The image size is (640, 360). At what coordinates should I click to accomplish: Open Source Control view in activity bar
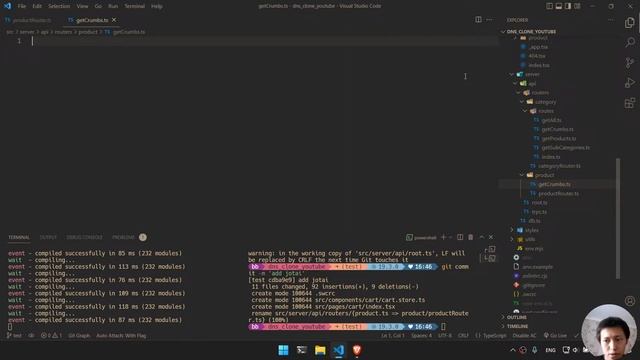(630, 62)
